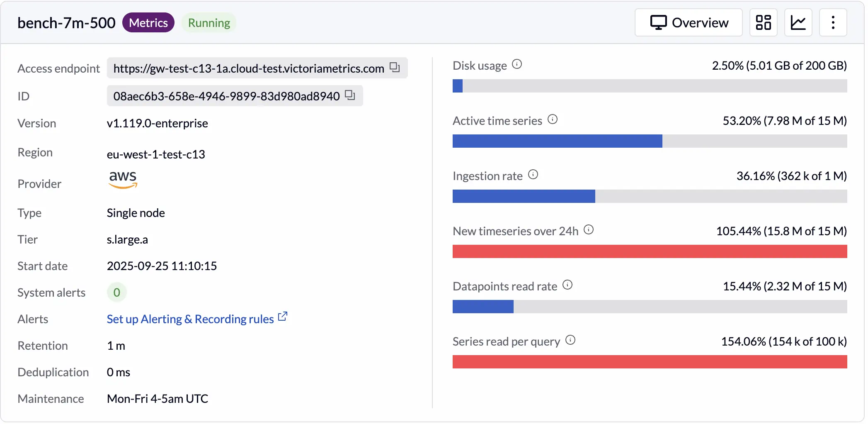Open the Disk usage info tooltip

click(516, 64)
